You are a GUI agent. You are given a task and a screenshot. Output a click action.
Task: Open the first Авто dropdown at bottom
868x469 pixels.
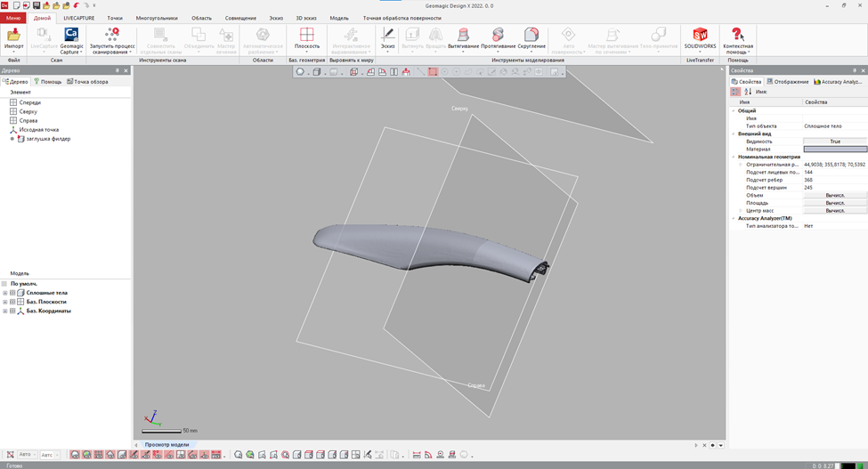pyautogui.click(x=27, y=455)
